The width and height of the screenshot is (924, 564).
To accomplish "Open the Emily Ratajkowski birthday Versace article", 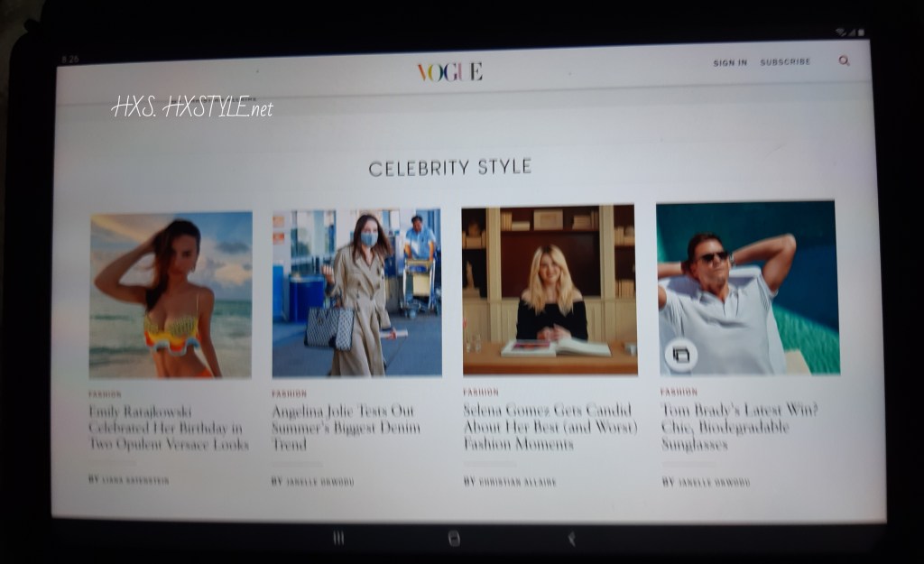I will click(168, 428).
